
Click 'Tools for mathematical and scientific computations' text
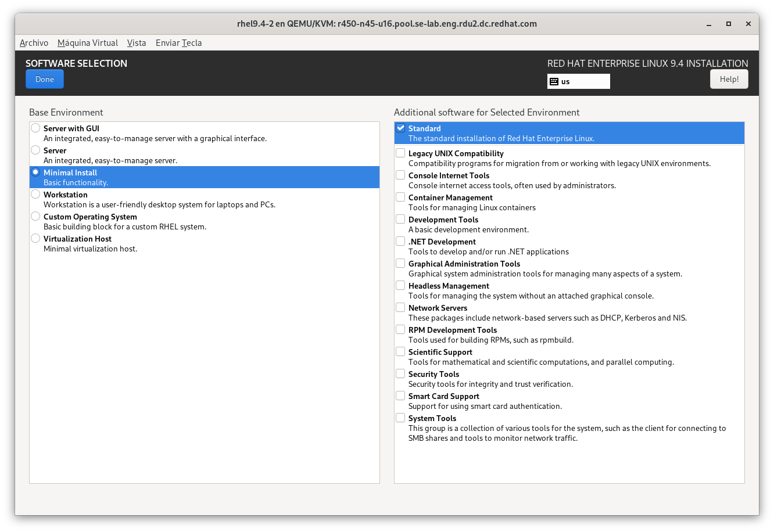542,362
